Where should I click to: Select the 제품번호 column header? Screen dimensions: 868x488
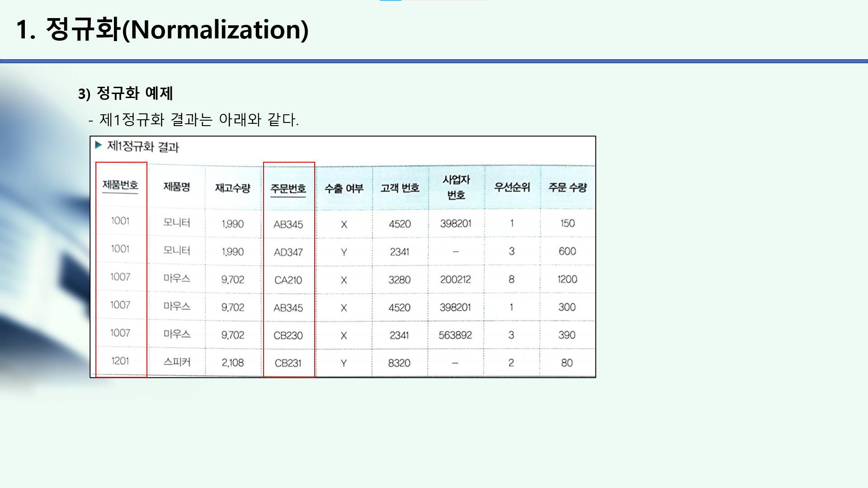(120, 185)
